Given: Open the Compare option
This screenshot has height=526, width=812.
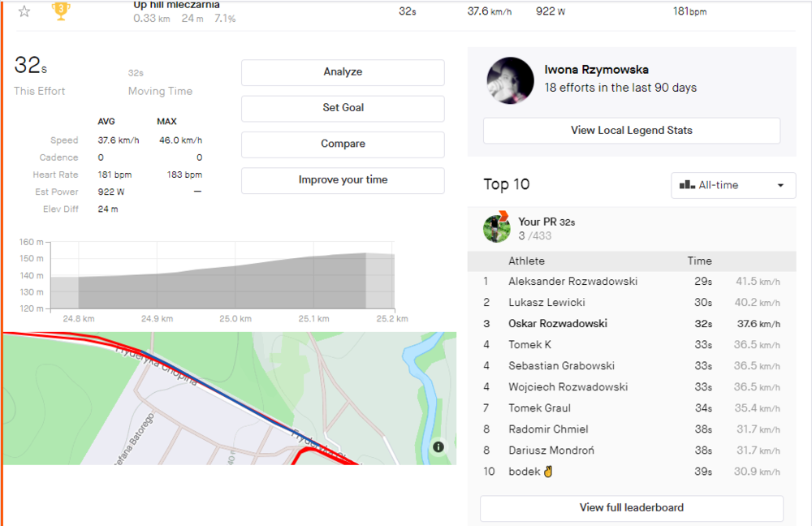Looking at the screenshot, I should point(343,144).
